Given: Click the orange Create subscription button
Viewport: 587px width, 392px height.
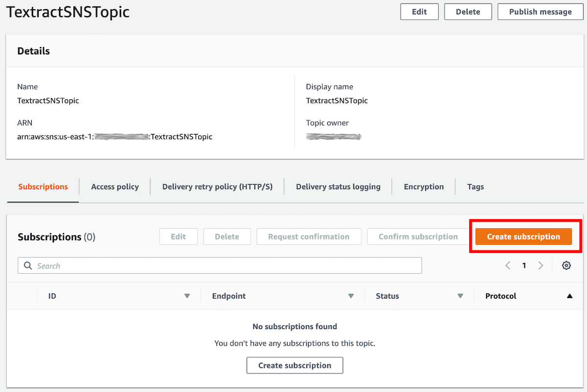Looking at the screenshot, I should point(523,237).
